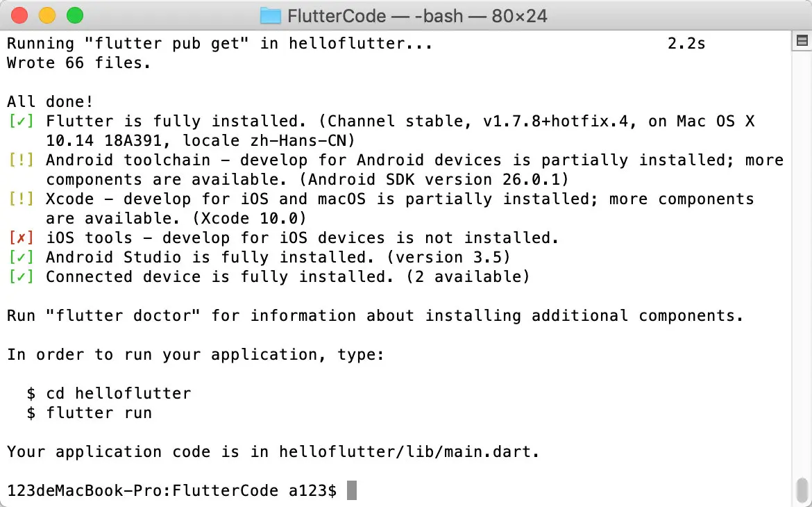
Task: Click the "flutter run" command text
Action: [99, 413]
